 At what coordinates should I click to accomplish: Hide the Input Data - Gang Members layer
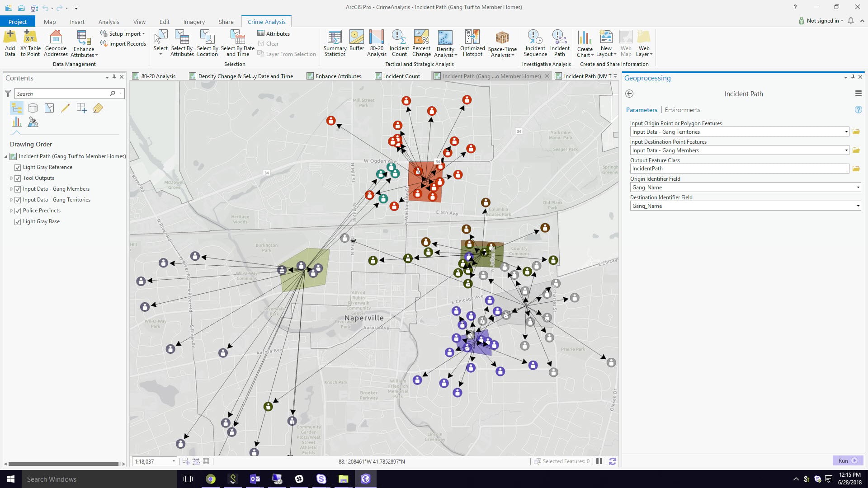point(18,189)
